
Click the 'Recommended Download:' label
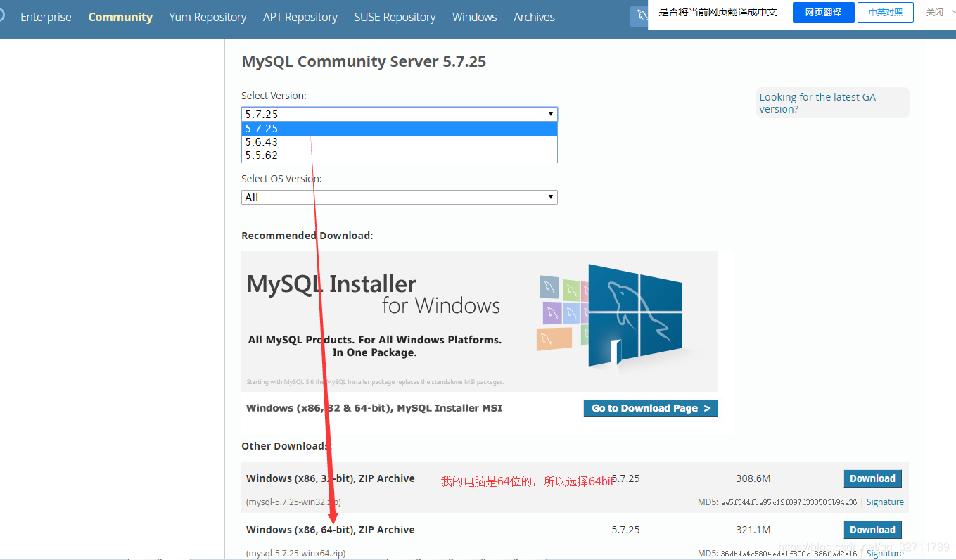[x=307, y=236]
